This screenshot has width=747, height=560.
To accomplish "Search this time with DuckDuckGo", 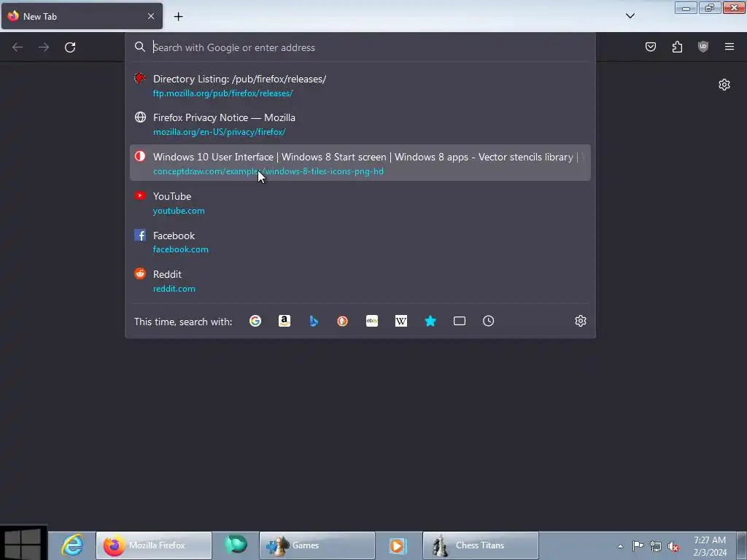I will coord(343,321).
